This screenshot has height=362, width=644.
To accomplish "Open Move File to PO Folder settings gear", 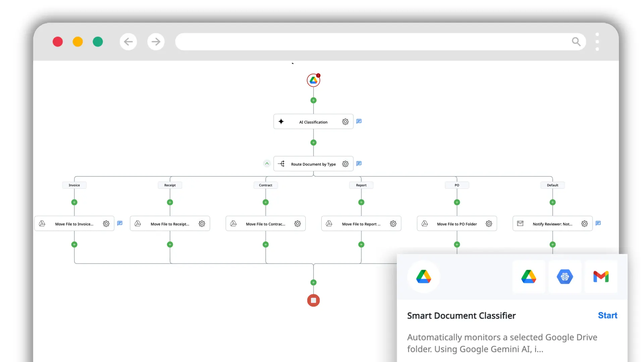I will pos(489,224).
